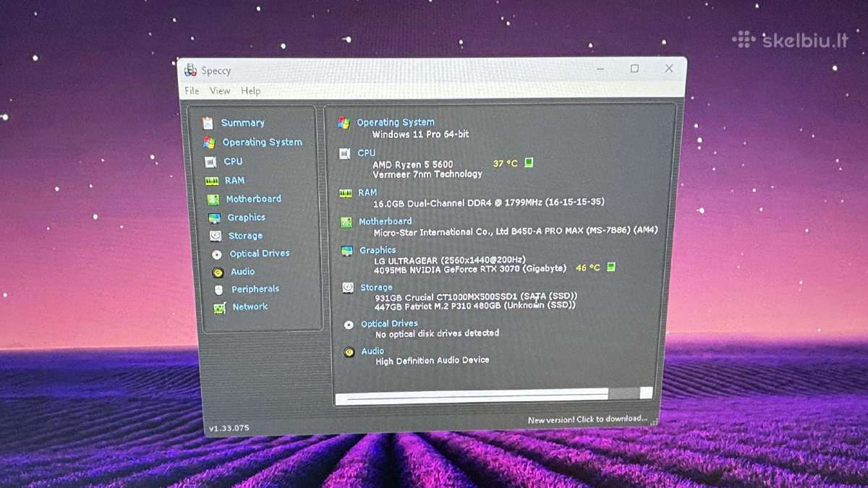Click the CPU temperature indicator beside 37 °C

click(x=529, y=163)
